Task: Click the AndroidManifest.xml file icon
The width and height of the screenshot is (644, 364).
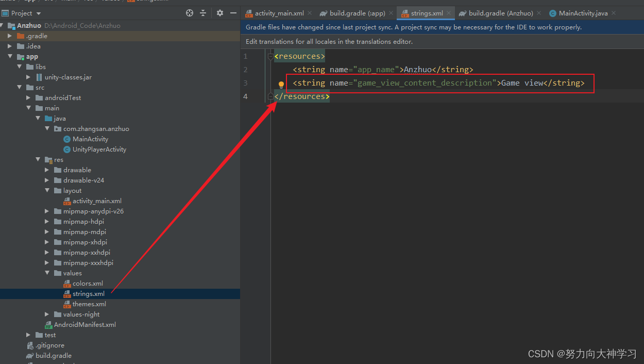Action: [49, 324]
